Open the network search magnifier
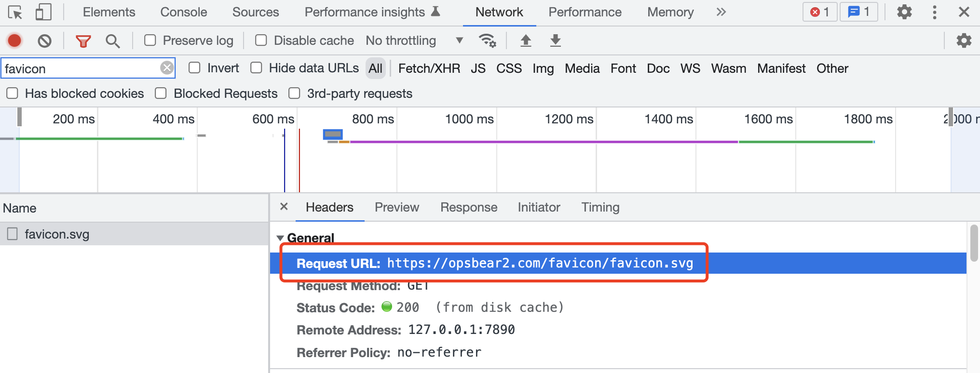The height and width of the screenshot is (373, 980). (112, 41)
